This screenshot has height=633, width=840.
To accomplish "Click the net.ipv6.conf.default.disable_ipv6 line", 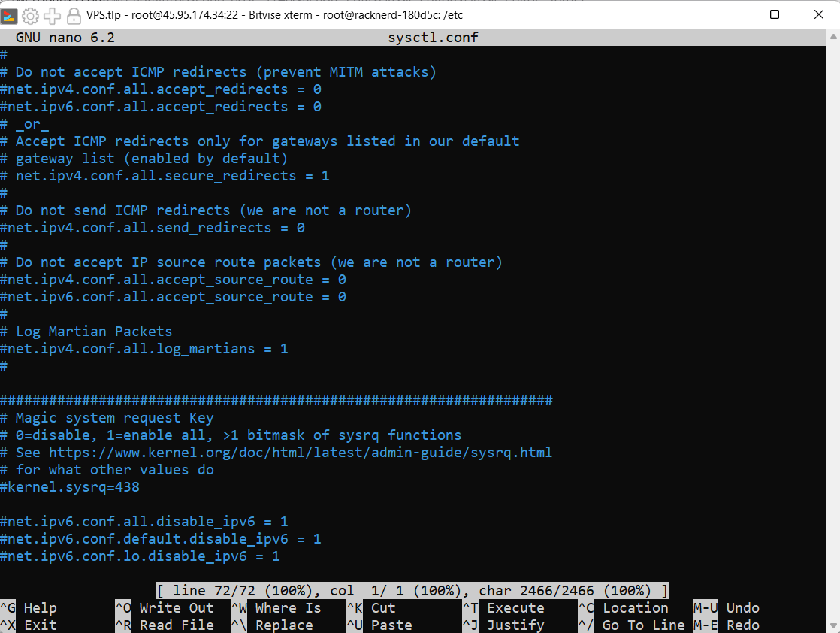I will tap(161, 539).
